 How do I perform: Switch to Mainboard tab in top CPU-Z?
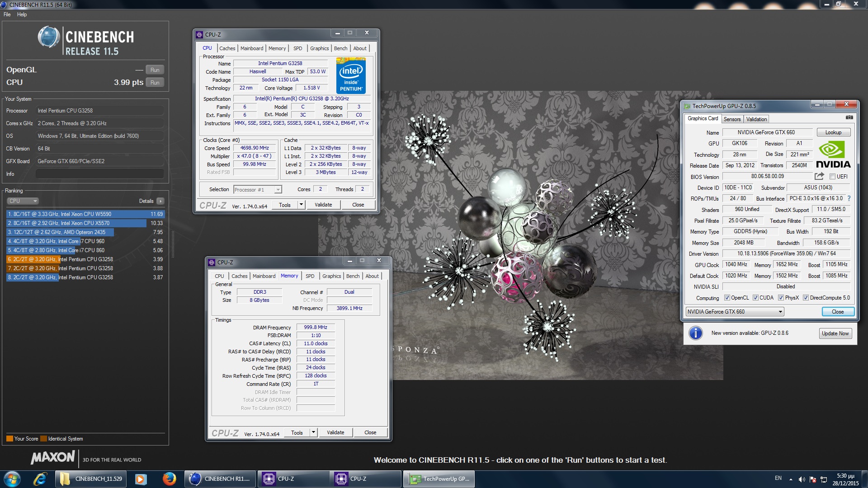click(x=252, y=48)
